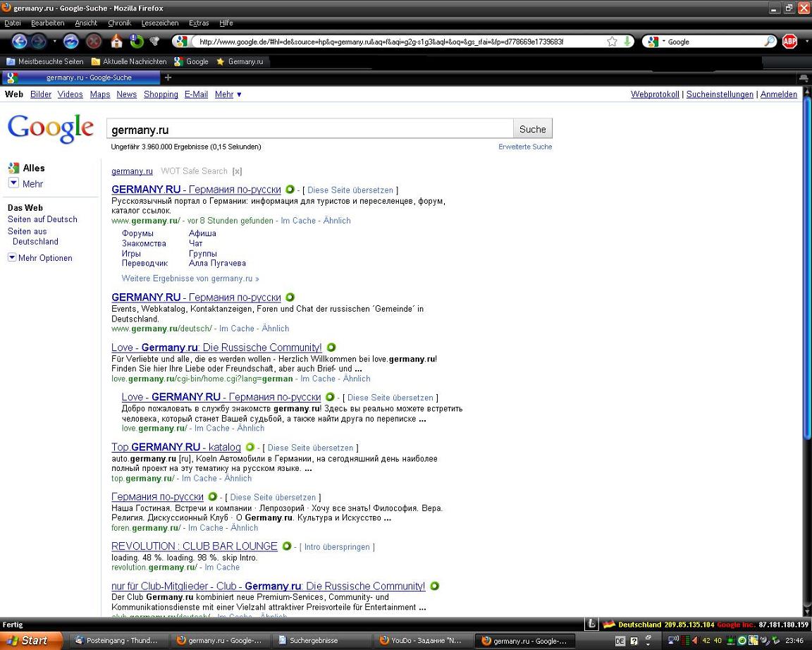812x650 pixels.
Task: Click the Google search query input field
Action: (309, 129)
